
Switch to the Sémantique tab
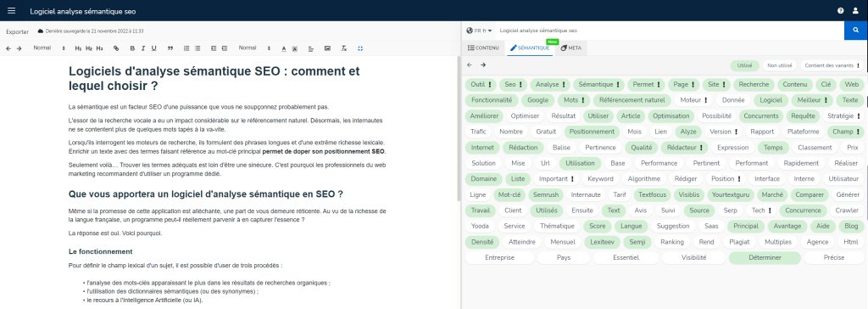click(530, 48)
